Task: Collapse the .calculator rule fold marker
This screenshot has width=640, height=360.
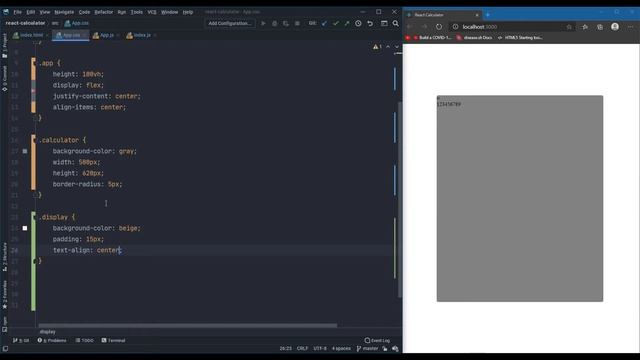Action: (x=34, y=140)
